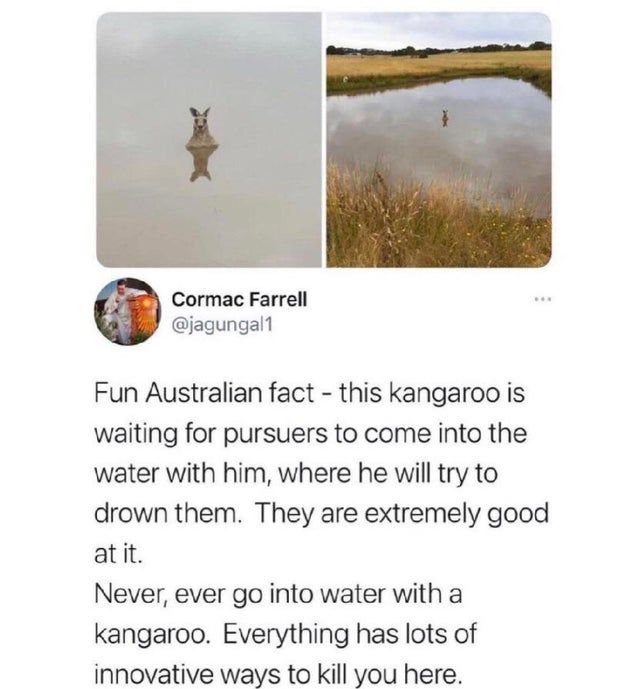Viewport: 640px width, 689px height.
Task: Click the yellow field behind the pond
Action: (x=439, y=64)
